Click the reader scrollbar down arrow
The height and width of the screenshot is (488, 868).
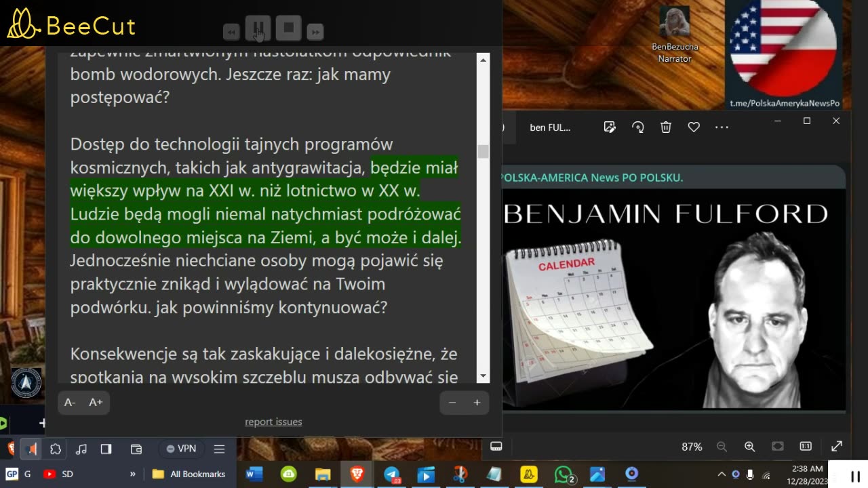483,376
